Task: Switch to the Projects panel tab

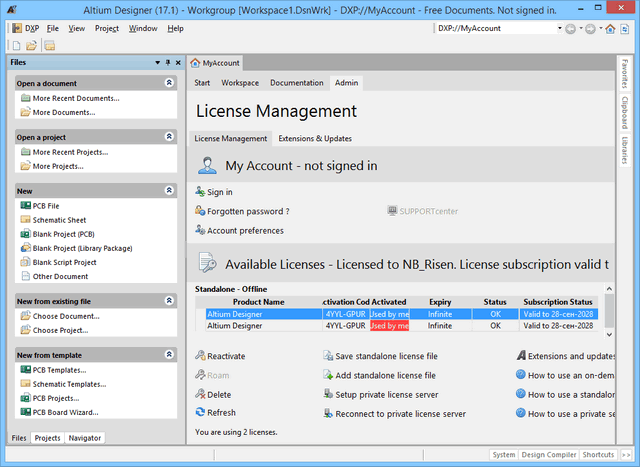Action: click(x=47, y=438)
